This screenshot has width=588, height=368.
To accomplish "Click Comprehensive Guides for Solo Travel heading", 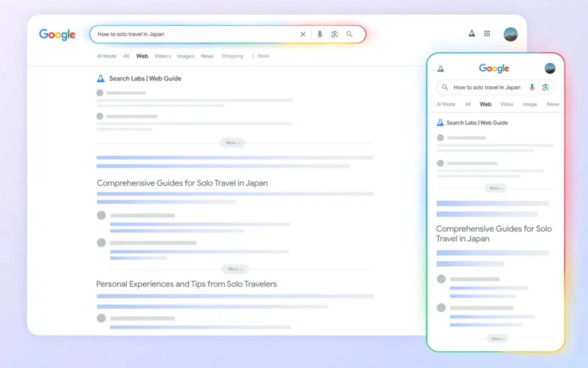I will point(182,183).
